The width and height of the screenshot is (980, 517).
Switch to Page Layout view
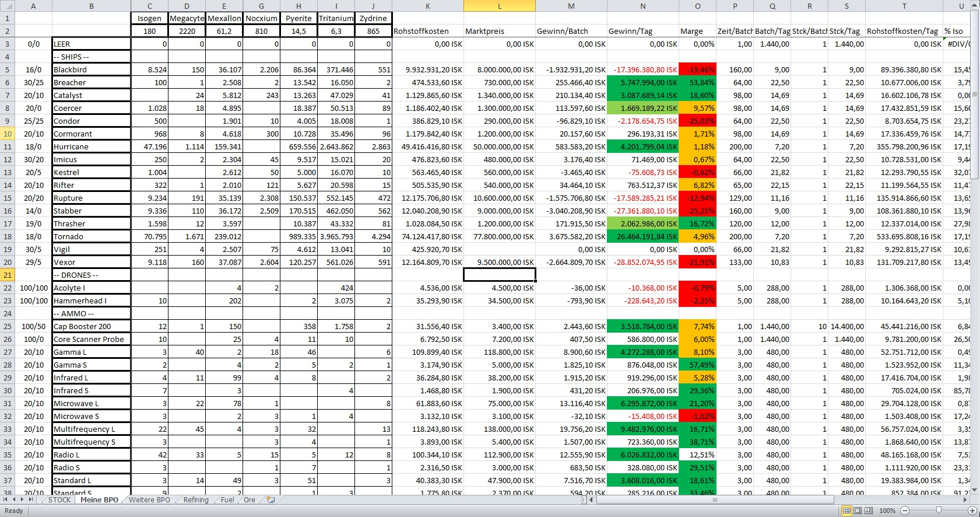pos(858,511)
